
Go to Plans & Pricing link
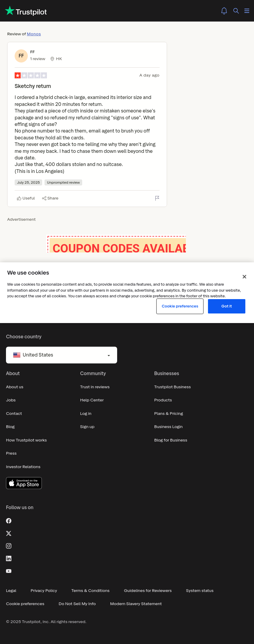coord(169,413)
